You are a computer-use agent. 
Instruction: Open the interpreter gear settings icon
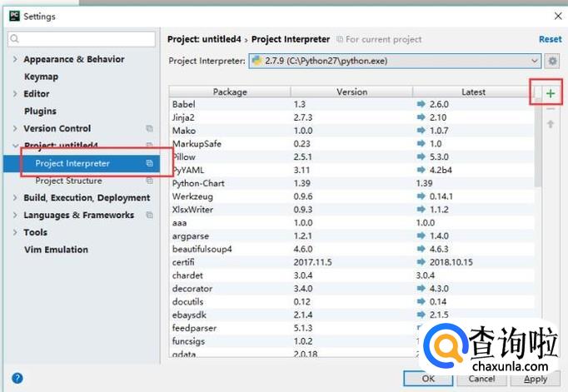coord(551,61)
